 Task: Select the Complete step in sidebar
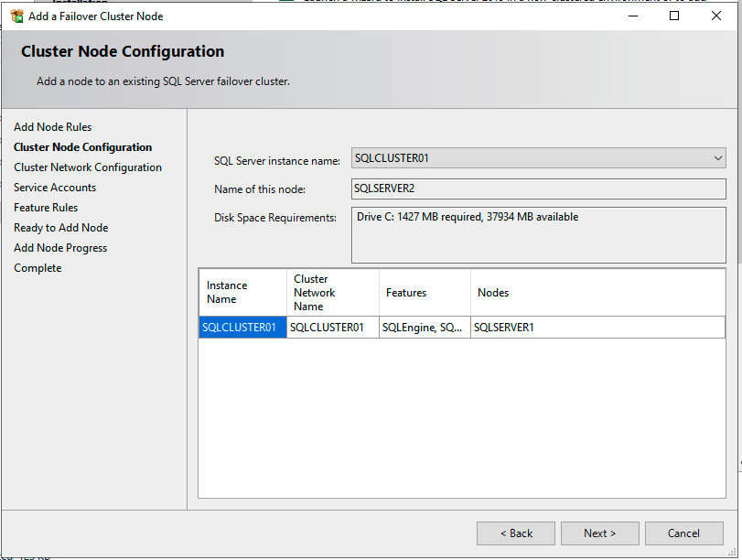[x=38, y=268]
